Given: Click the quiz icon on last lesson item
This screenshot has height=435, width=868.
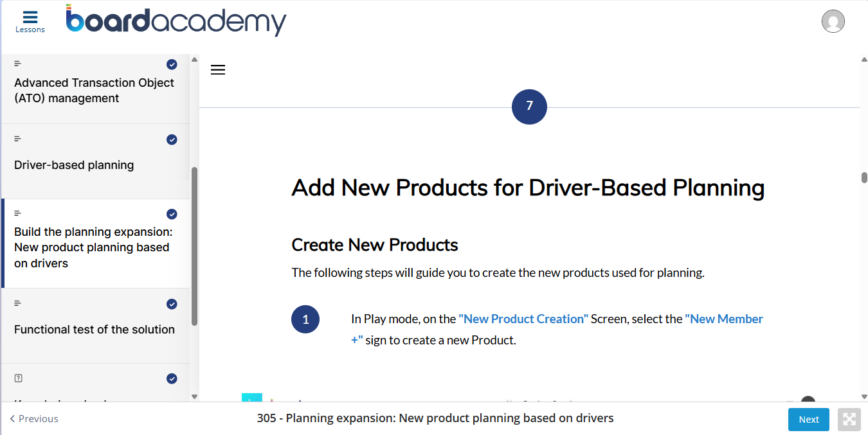Looking at the screenshot, I should click(18, 378).
